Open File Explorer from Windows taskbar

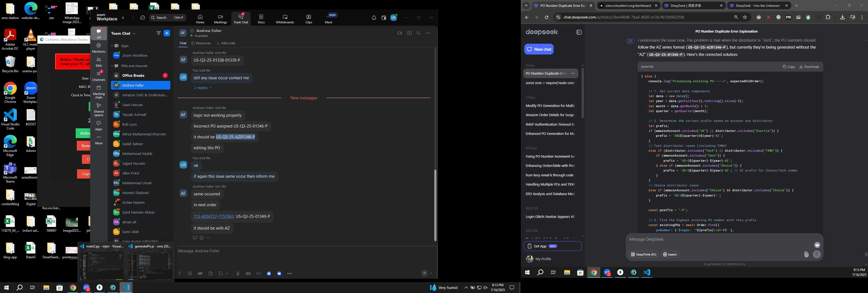point(46,288)
